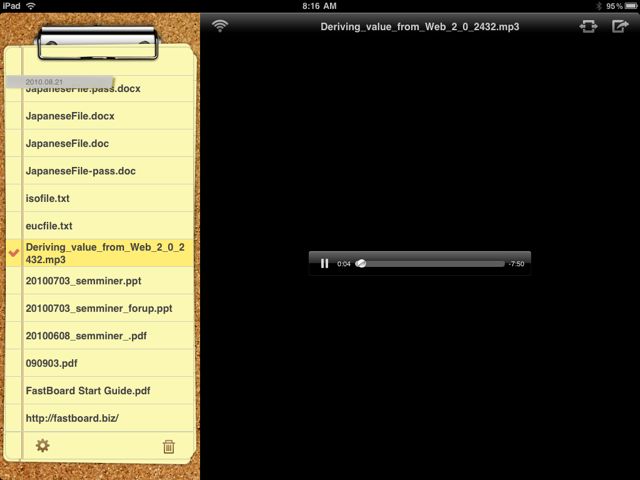Open 20100703_semminer.ppt
640x480 pixels.
point(100,281)
